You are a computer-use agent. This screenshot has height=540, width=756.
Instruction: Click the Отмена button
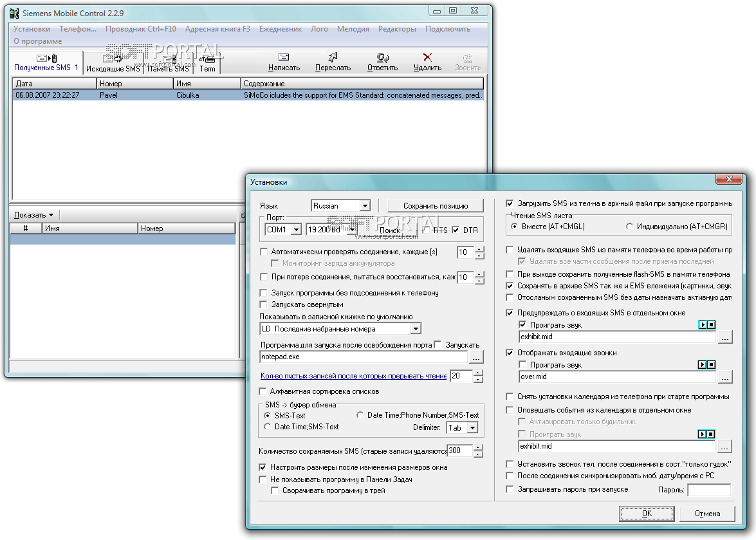[x=707, y=514]
